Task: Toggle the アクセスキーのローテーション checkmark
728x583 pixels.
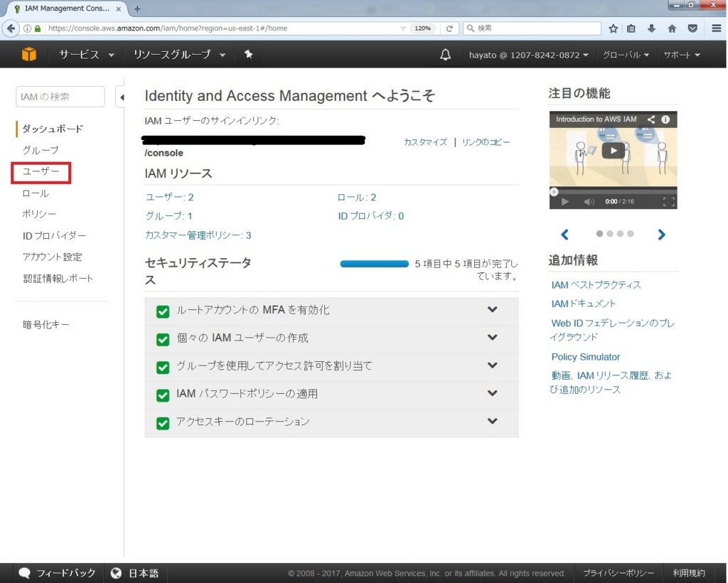Action: coord(163,423)
